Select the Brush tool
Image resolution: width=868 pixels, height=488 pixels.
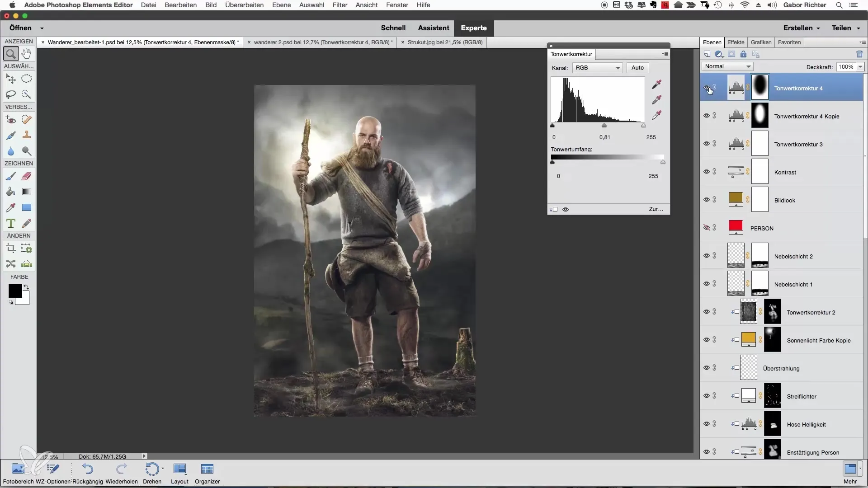(11, 176)
